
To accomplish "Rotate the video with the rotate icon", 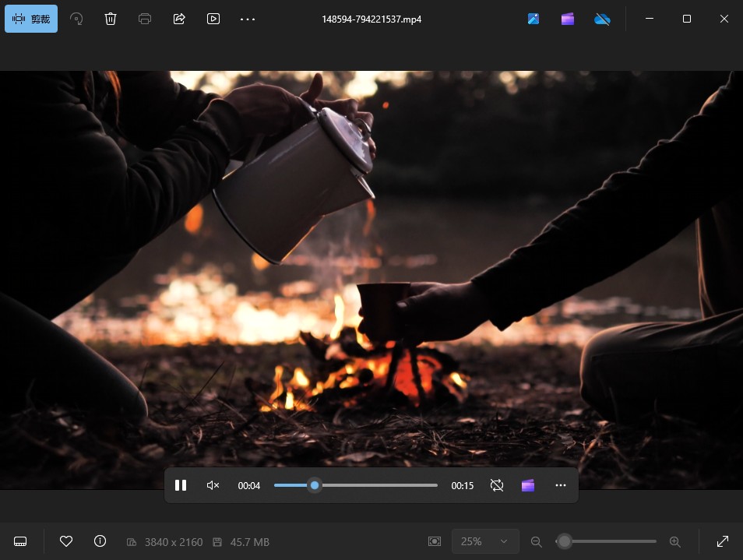I will pyautogui.click(x=76, y=19).
